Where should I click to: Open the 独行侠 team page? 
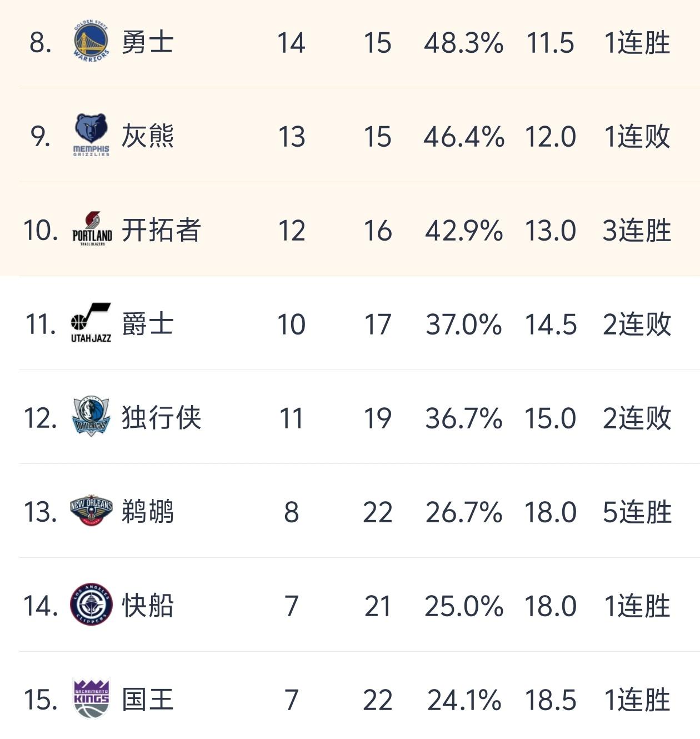(x=161, y=418)
